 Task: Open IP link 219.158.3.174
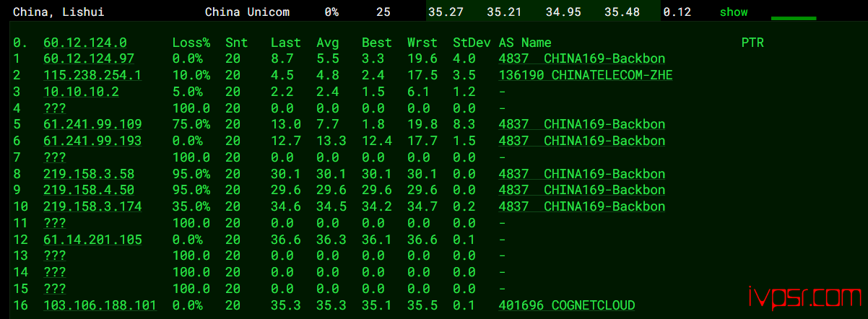(x=92, y=206)
